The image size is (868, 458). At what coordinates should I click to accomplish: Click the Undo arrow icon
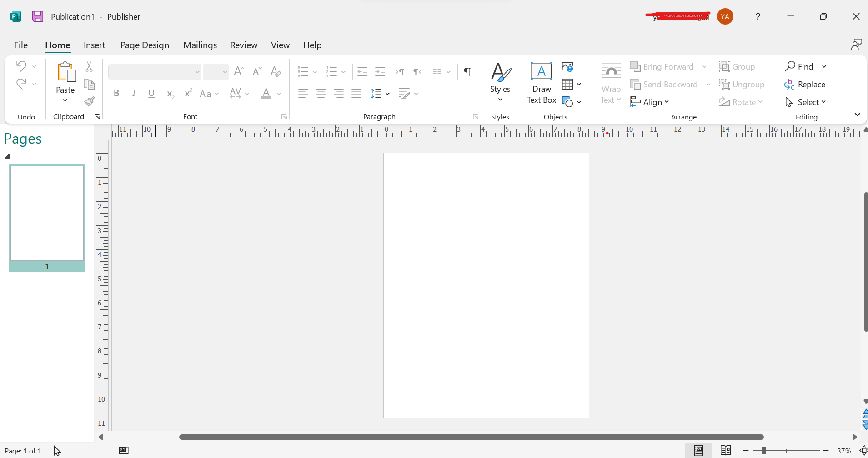tap(21, 66)
